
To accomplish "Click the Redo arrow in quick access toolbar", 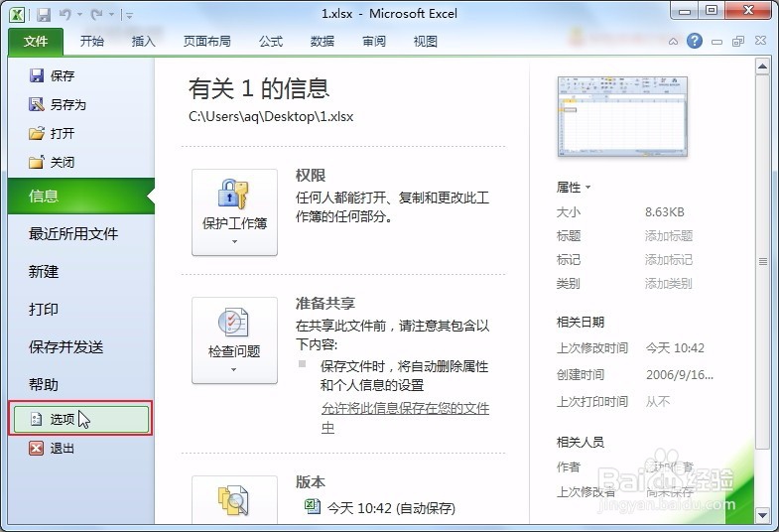I will 96,15.
